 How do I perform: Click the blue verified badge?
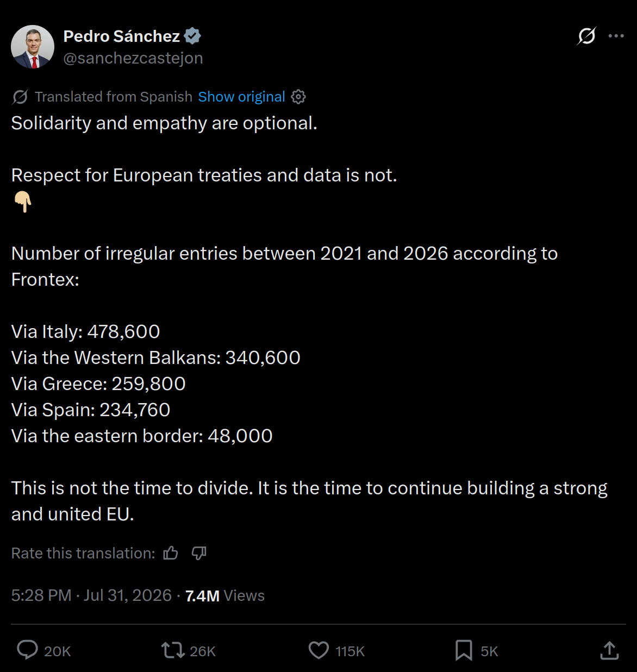pyautogui.click(x=192, y=36)
